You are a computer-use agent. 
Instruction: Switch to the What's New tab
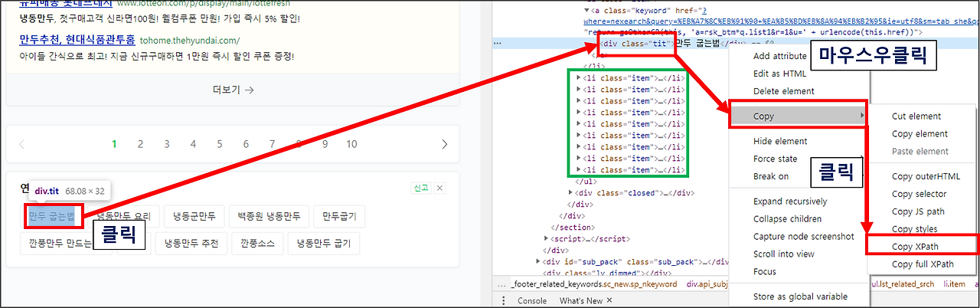580,300
